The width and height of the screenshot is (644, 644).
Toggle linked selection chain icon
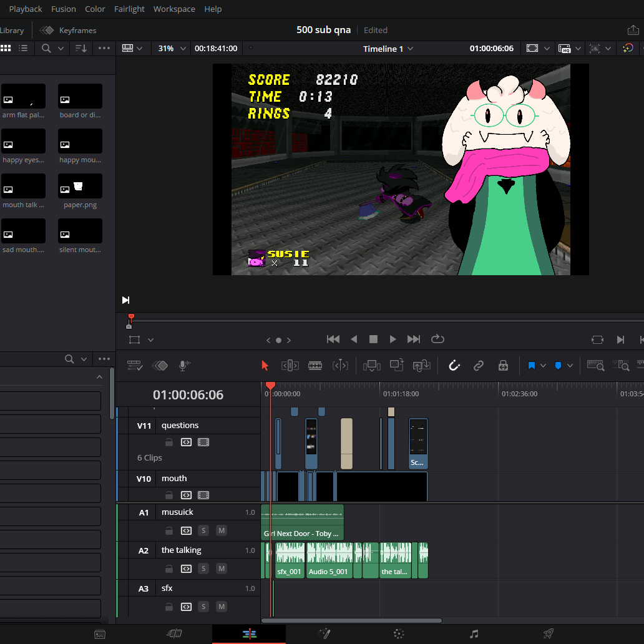[479, 366]
